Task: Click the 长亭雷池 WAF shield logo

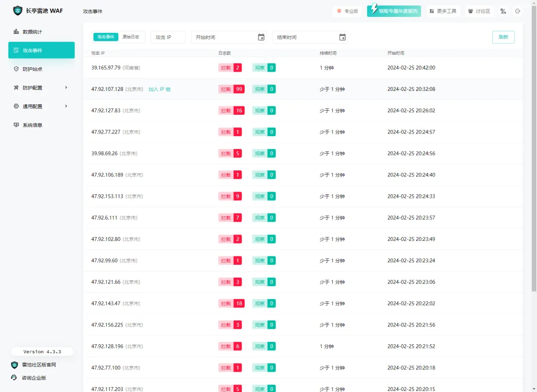Action: 18,11
